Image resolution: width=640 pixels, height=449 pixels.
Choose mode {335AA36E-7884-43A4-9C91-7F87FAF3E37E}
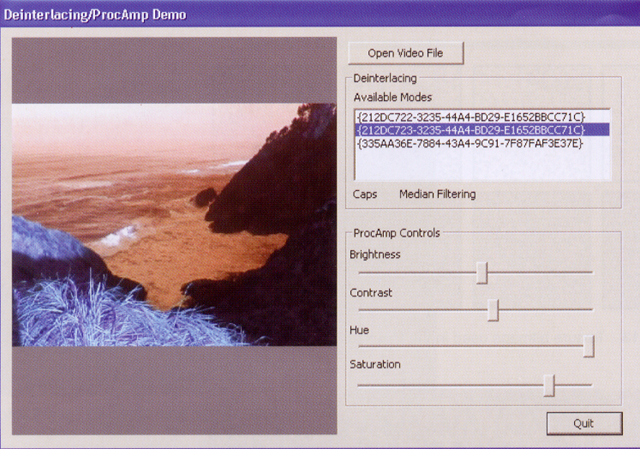[470, 143]
